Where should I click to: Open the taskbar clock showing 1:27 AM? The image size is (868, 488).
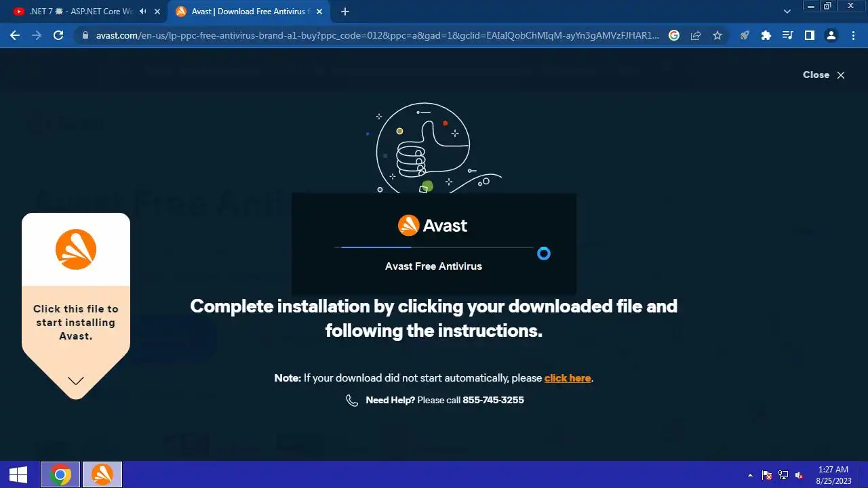(x=833, y=475)
